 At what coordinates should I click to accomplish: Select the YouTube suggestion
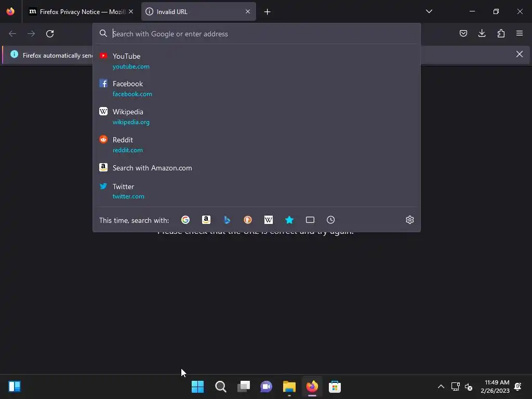click(x=257, y=61)
